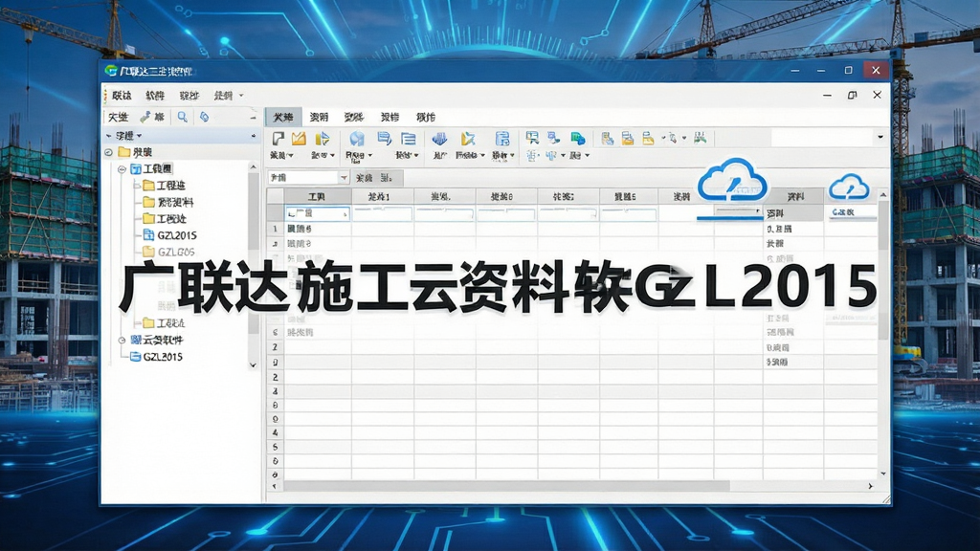Switch to the last ribbon tab
This screenshot has width=980, height=551.
tap(426, 117)
